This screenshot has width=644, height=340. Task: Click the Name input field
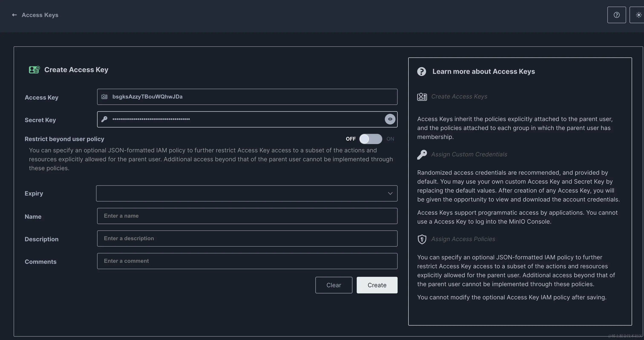(247, 216)
